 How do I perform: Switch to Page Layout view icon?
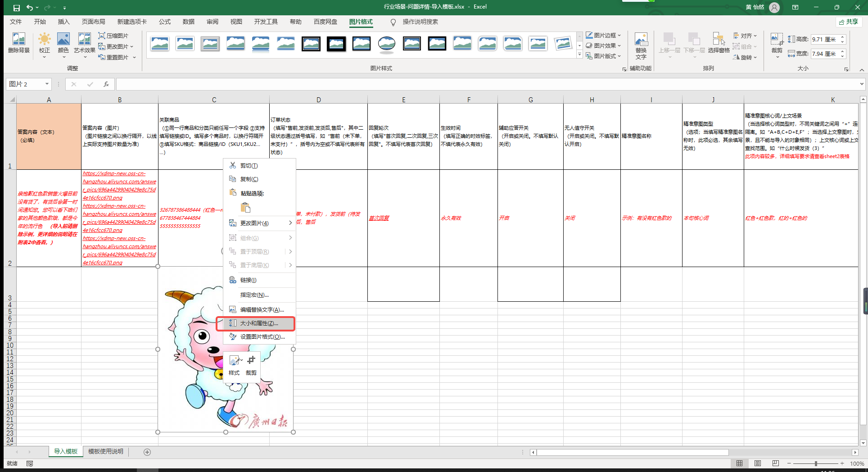[758, 463]
